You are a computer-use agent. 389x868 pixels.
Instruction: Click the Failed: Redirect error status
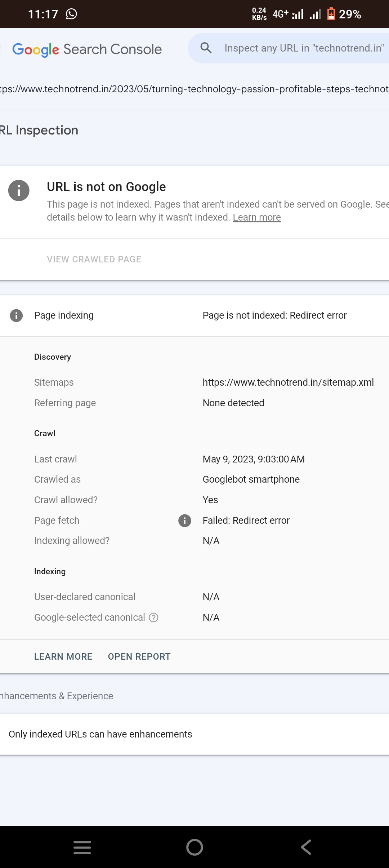click(246, 521)
